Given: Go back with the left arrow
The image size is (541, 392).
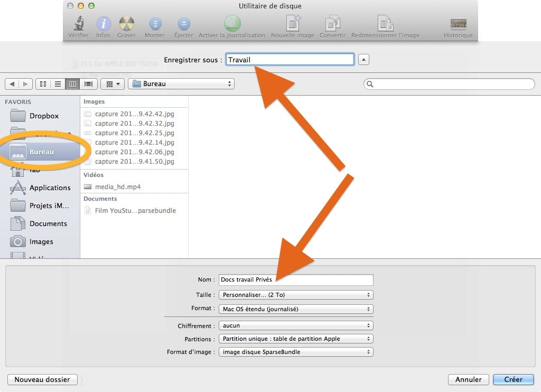Looking at the screenshot, I should click(12, 84).
